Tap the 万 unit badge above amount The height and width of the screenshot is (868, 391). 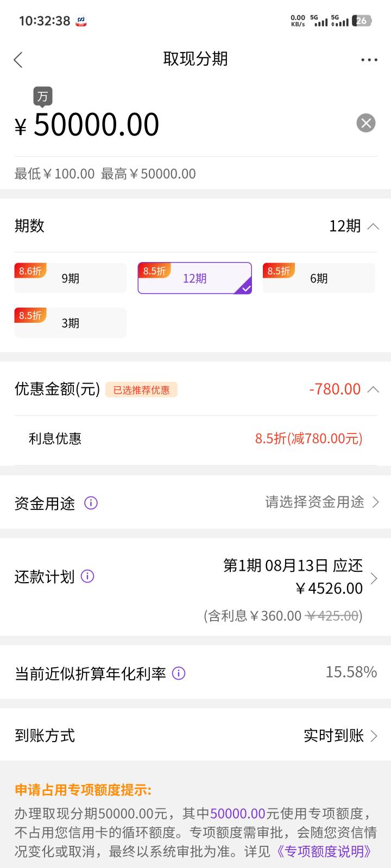tap(42, 98)
